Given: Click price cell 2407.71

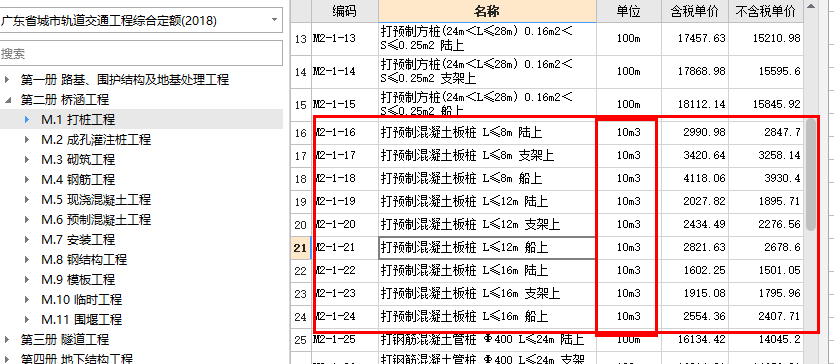Looking at the screenshot, I should (x=766, y=317).
